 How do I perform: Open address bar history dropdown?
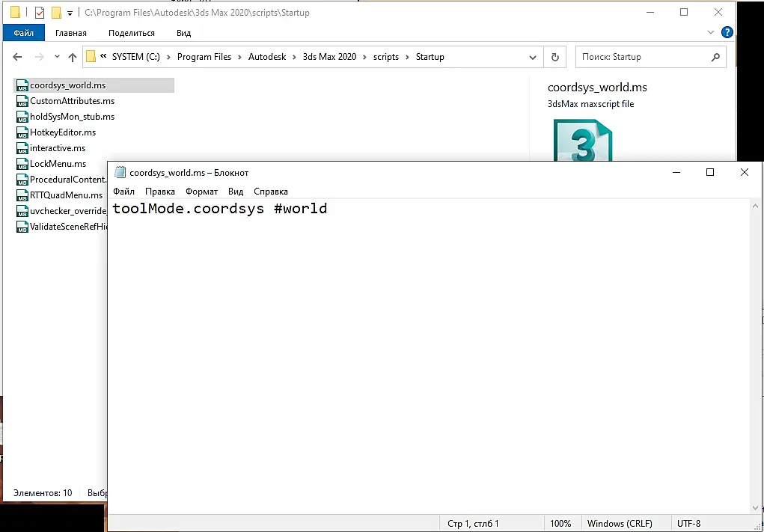(533, 58)
